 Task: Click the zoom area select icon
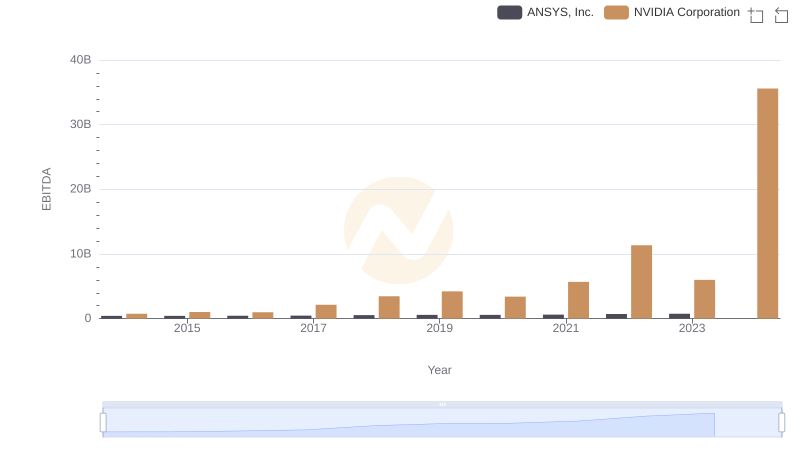click(756, 15)
